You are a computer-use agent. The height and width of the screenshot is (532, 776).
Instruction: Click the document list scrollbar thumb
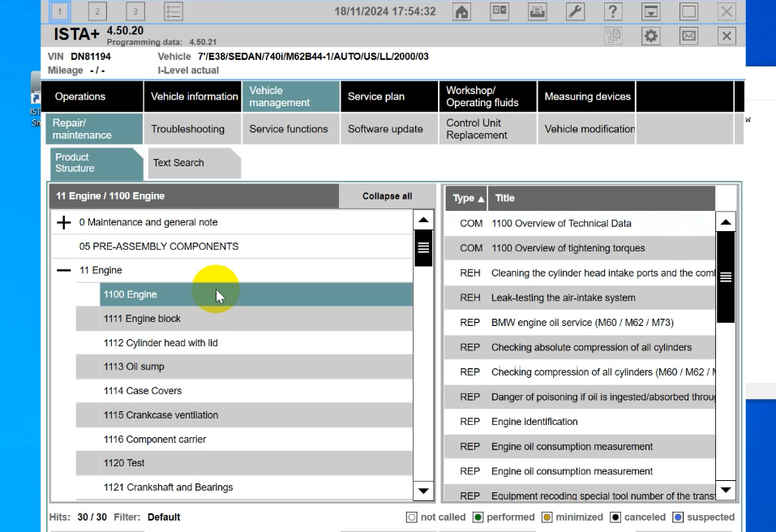[x=726, y=277]
